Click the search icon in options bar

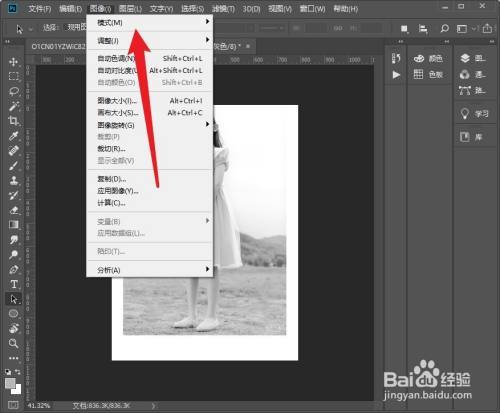pos(444,29)
